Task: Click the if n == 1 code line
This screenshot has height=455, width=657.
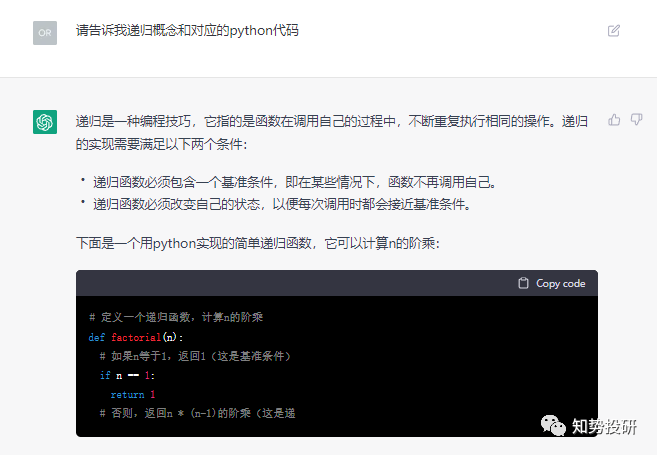Action: (x=127, y=375)
